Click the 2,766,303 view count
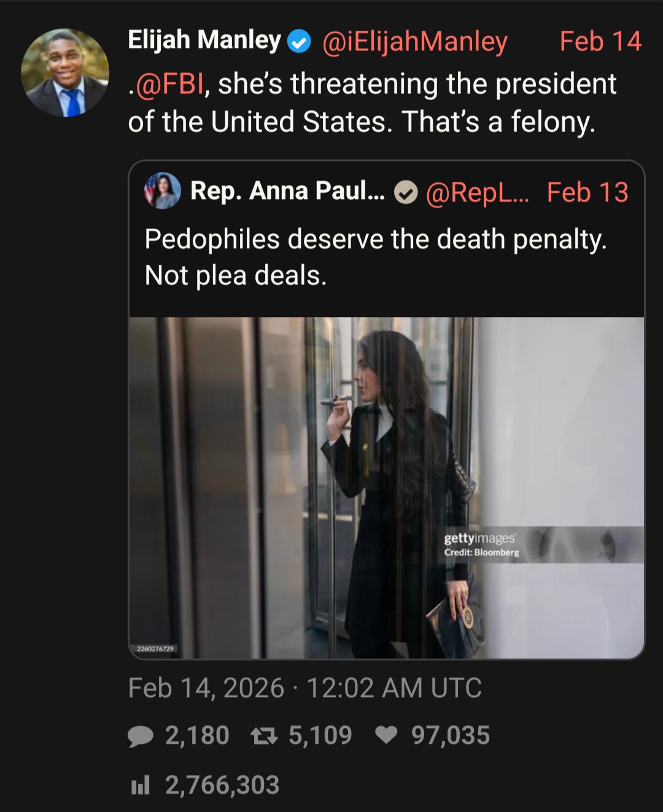This screenshot has width=663, height=812. tap(222, 785)
